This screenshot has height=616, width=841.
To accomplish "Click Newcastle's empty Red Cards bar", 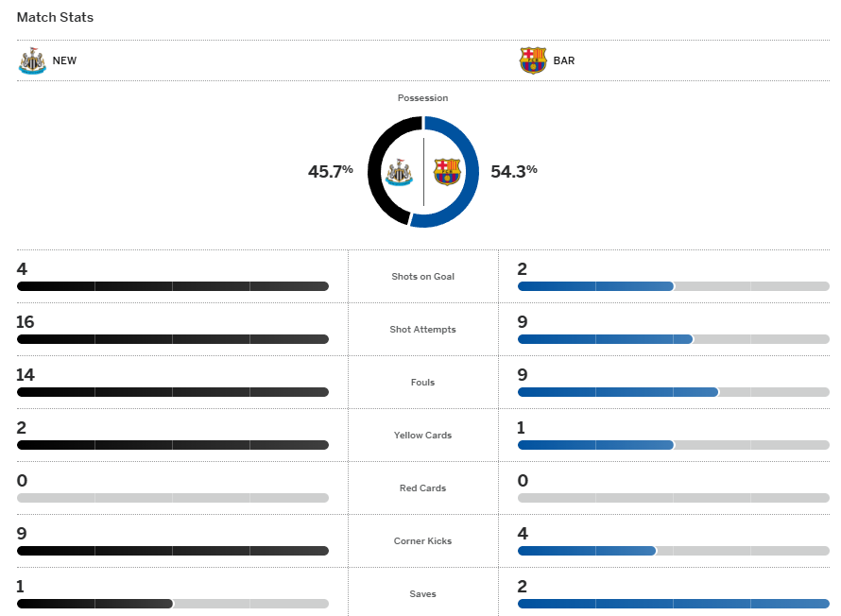I will point(172,498).
